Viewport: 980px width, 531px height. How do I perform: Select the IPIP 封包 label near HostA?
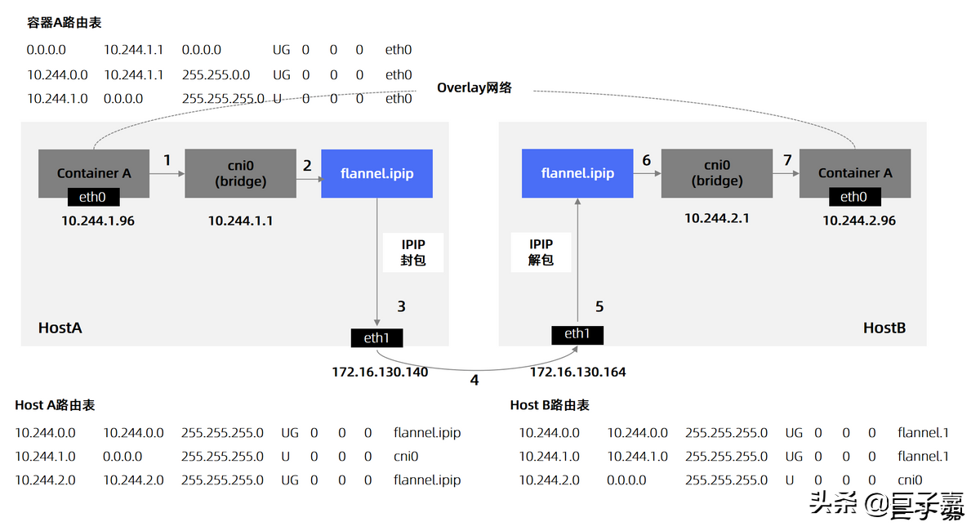412,252
